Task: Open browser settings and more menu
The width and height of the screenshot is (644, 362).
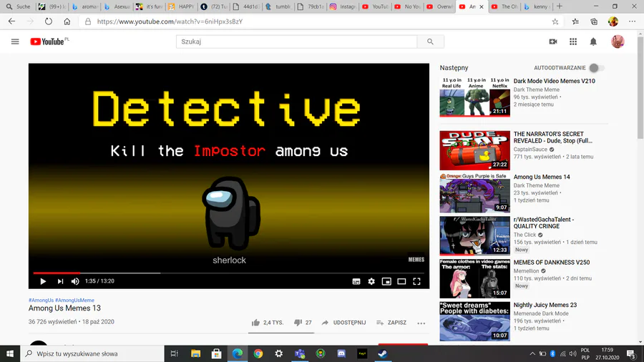Action: point(632,21)
